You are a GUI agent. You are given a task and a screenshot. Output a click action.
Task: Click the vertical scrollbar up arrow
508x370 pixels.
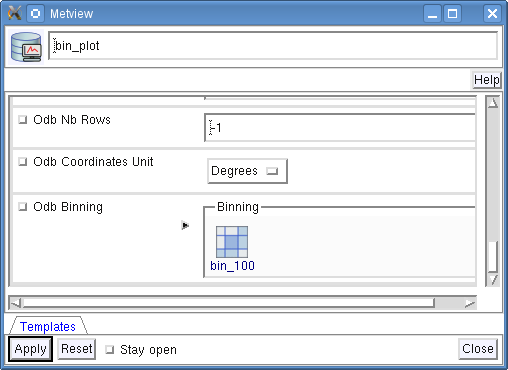pos(493,103)
